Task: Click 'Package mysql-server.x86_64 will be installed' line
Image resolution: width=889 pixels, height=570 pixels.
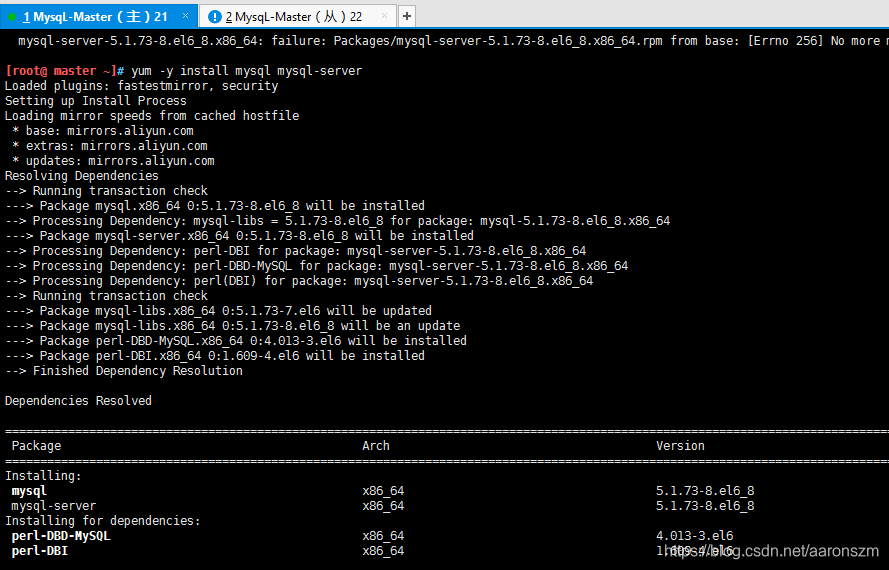Action: click(x=239, y=235)
